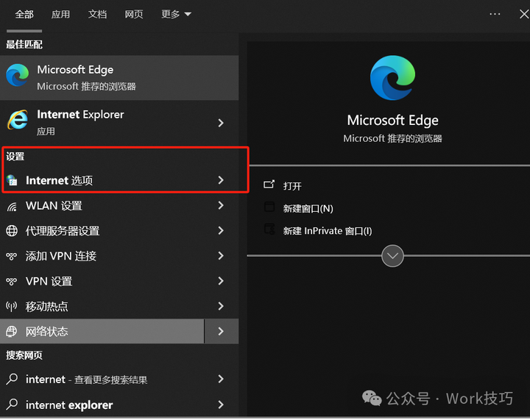The image size is (530, 420).
Task: Click the Internet Explorer app icon
Action: point(17,119)
